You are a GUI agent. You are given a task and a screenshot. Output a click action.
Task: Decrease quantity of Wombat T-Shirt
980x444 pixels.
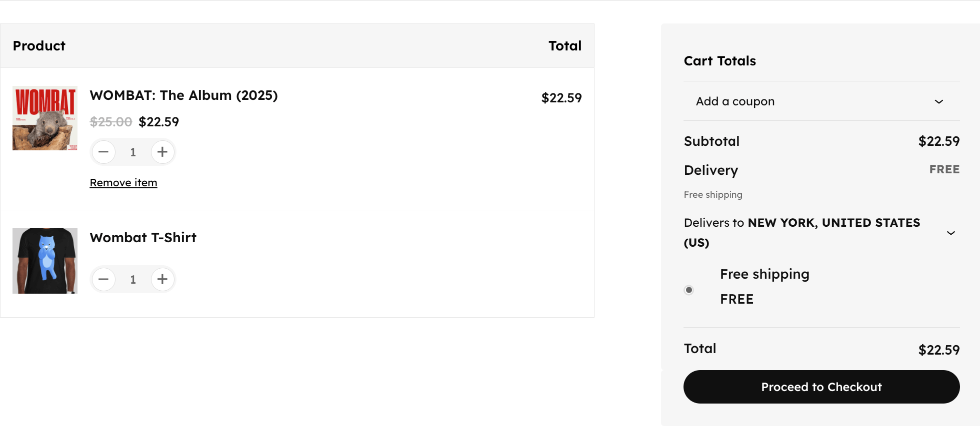point(103,279)
